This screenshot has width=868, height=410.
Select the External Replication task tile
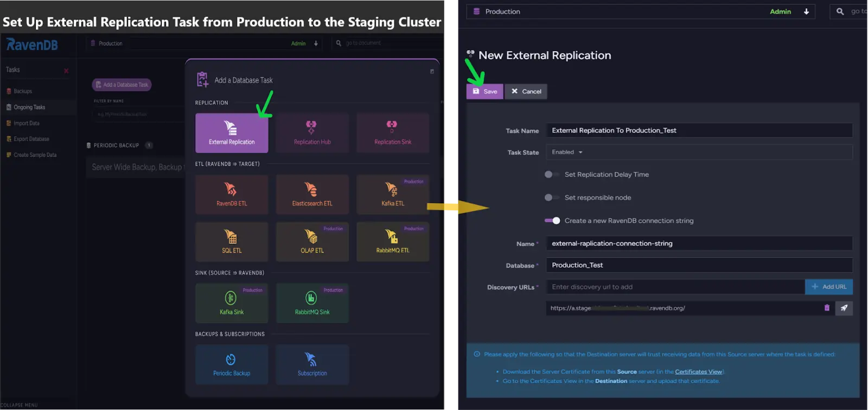pos(232,133)
